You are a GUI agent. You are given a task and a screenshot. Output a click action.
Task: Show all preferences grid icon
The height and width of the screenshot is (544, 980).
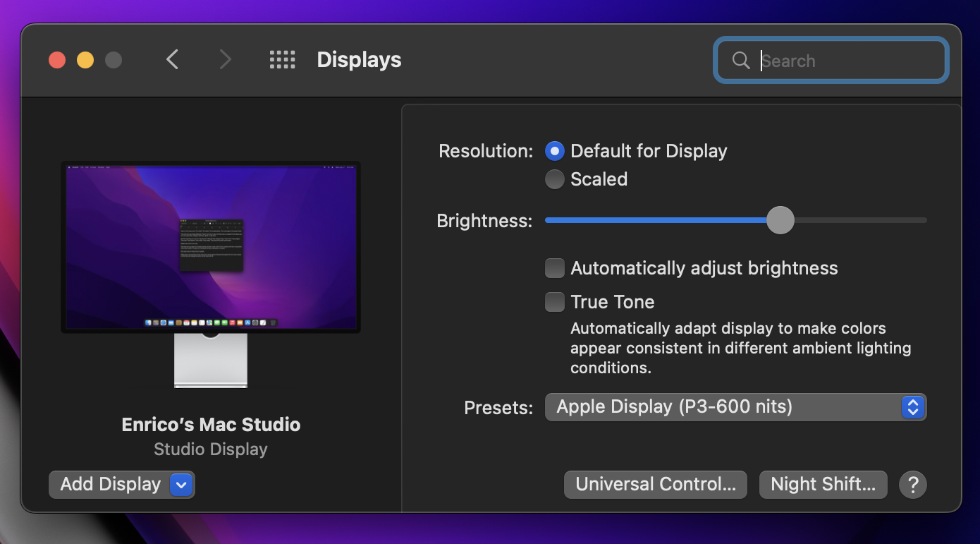[282, 60]
